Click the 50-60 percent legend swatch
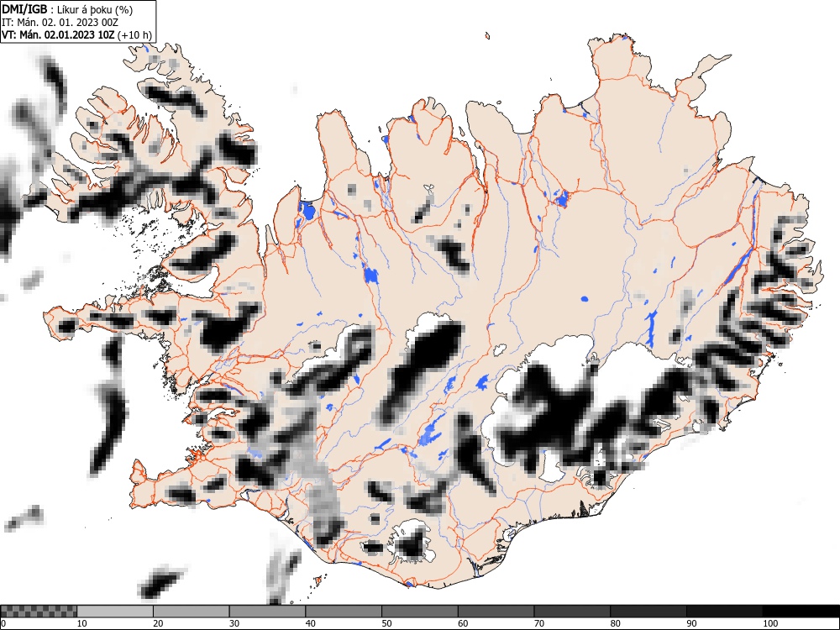The height and width of the screenshot is (630, 840). coord(420,612)
